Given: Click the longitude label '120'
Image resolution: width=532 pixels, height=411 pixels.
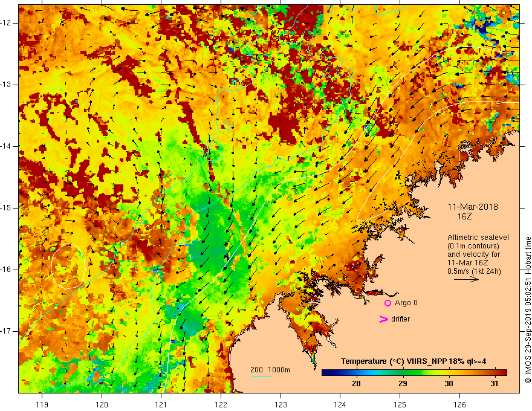Looking at the screenshot, I should [x=102, y=404].
